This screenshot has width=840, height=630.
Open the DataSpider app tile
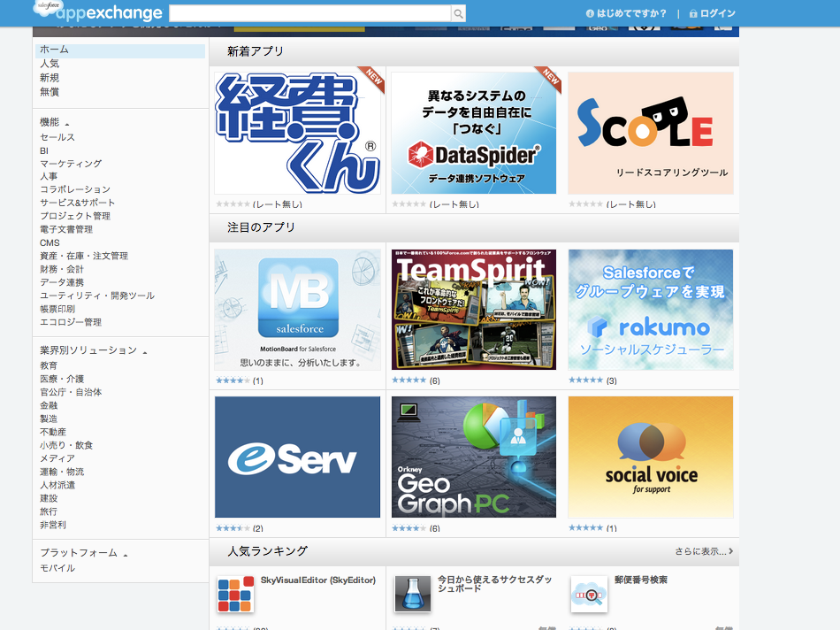click(474, 133)
